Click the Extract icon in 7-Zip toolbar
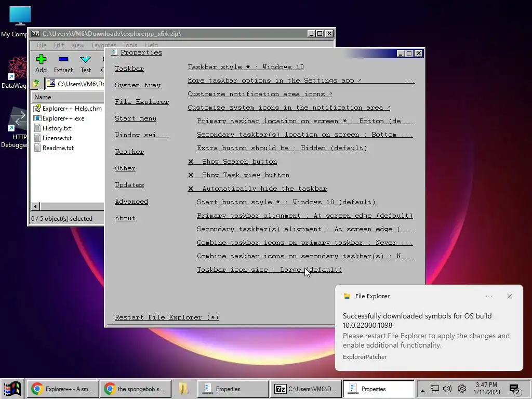The image size is (532, 399). click(x=63, y=63)
